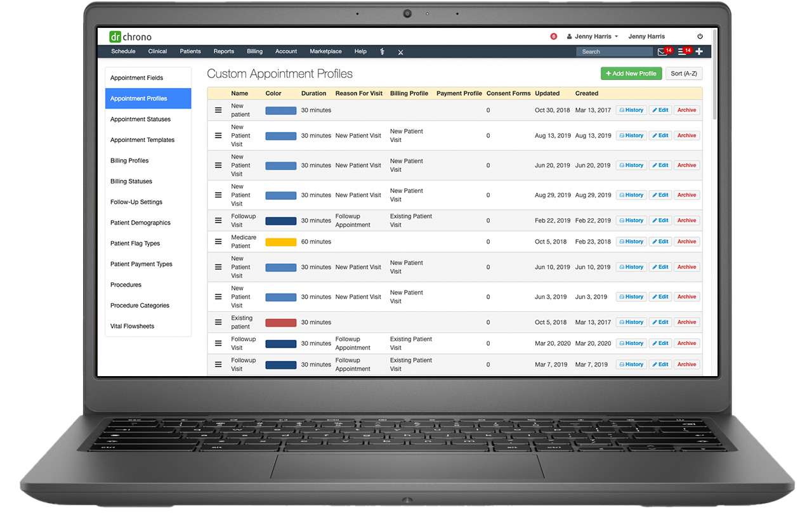Click the Sort (A-Z) button
The image size is (812, 515).
(x=683, y=74)
